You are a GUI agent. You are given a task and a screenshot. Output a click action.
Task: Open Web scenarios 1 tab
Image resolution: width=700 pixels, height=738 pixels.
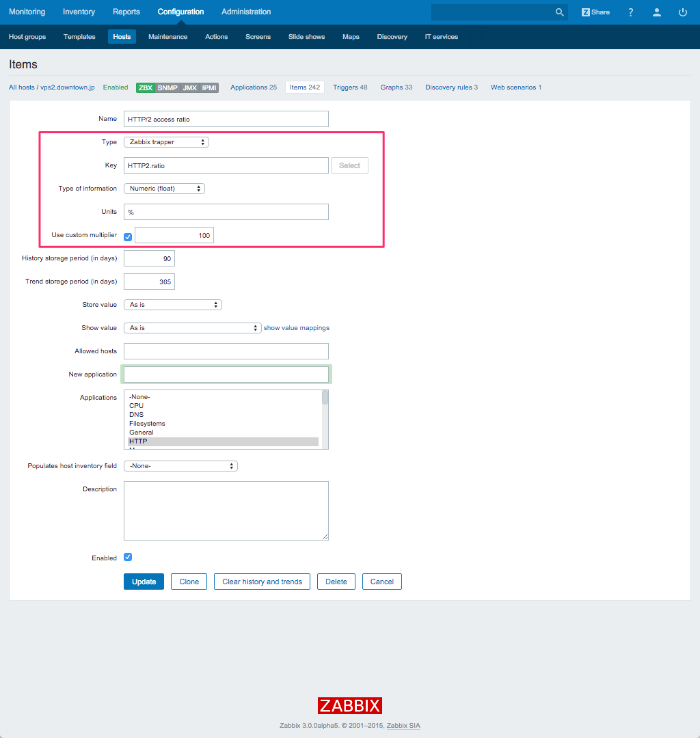point(516,87)
